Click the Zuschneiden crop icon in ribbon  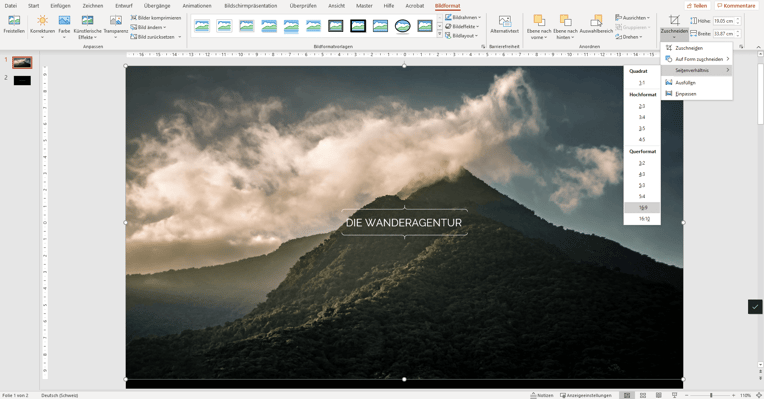[x=674, y=20]
